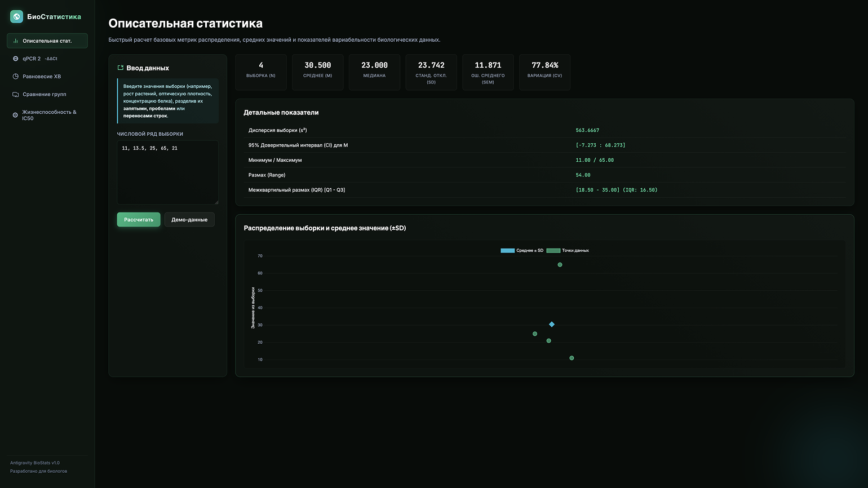Viewport: 868px width, 488px height.
Task: Click the Жизнеспособность & IC50 icon
Action: pos(15,115)
